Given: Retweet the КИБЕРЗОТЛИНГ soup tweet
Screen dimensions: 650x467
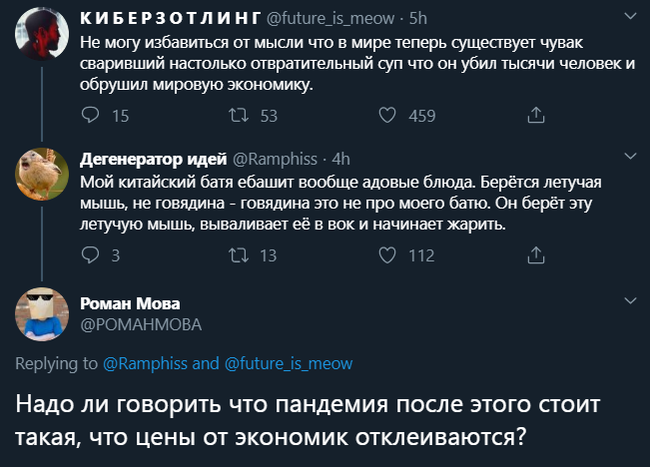Looking at the screenshot, I should 239,116.
